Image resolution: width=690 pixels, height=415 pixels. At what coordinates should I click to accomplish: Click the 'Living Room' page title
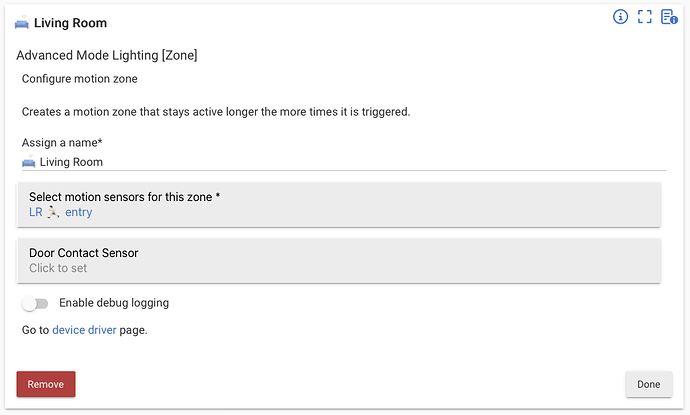tap(70, 23)
